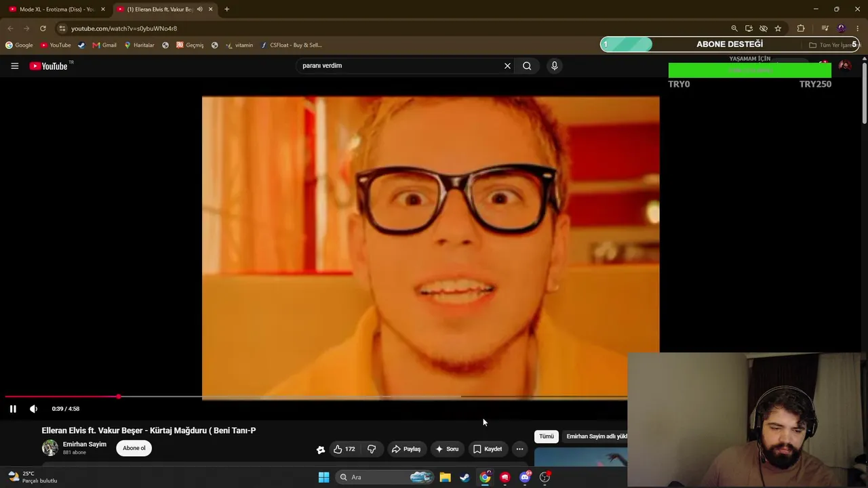868x488 pixels.
Task: Seek the red video progress bar
Action: pyautogui.click(x=316, y=396)
